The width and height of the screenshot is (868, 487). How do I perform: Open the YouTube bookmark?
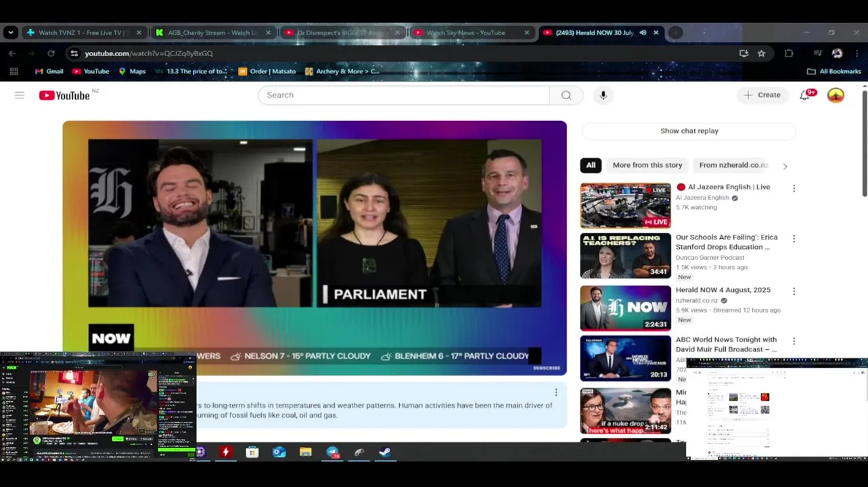91,71
